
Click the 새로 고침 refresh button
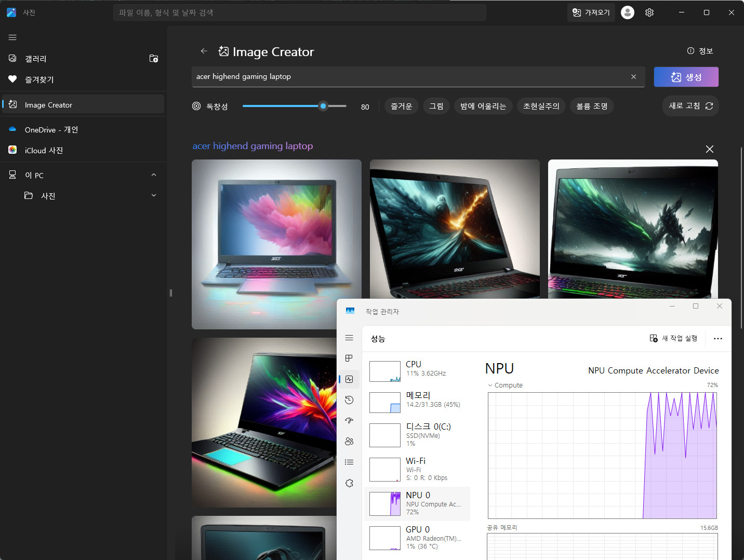coord(690,106)
